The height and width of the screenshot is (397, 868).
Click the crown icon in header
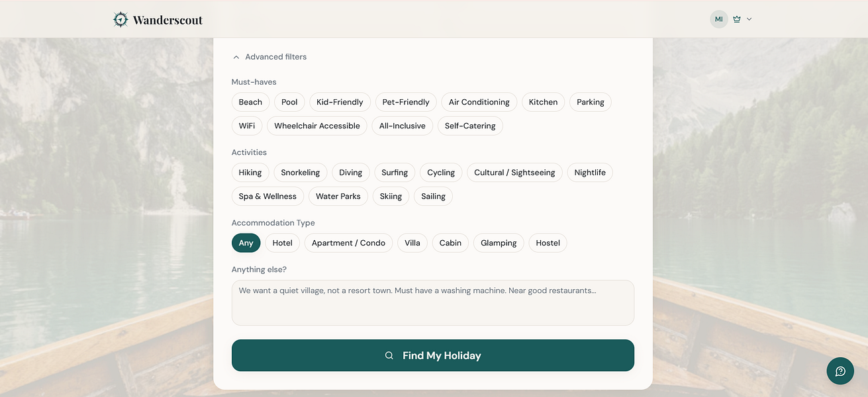click(737, 19)
